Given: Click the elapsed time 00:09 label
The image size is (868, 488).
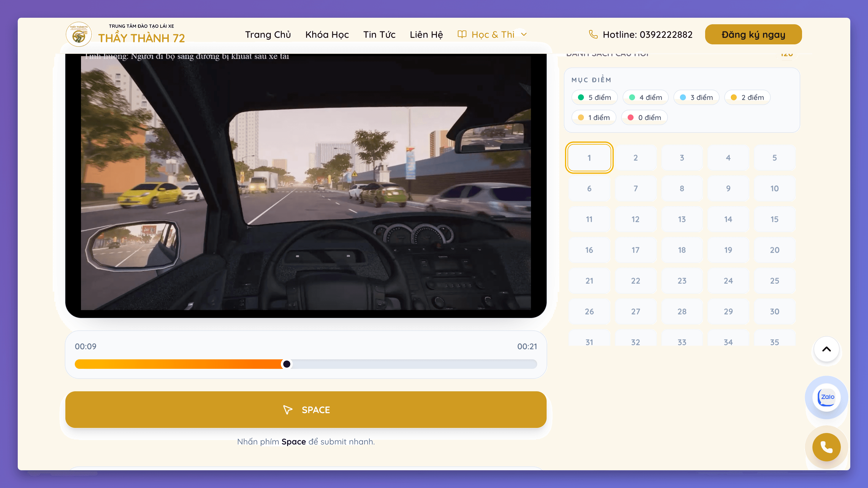Looking at the screenshot, I should 85,346.
